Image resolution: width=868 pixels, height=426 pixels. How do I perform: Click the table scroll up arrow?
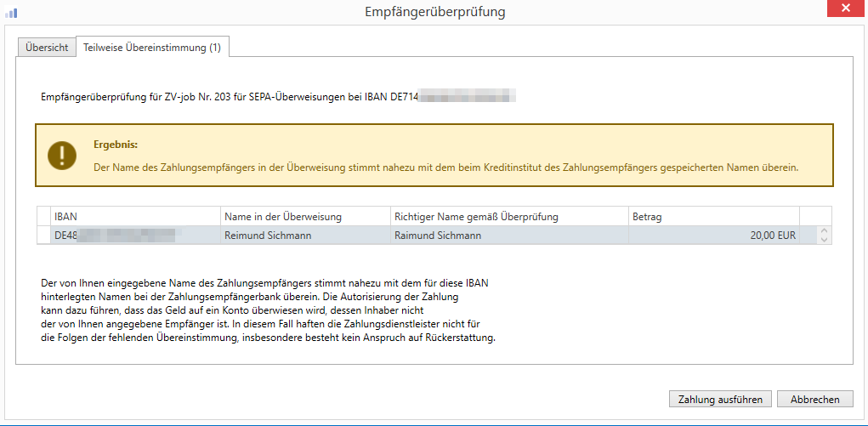point(822,231)
